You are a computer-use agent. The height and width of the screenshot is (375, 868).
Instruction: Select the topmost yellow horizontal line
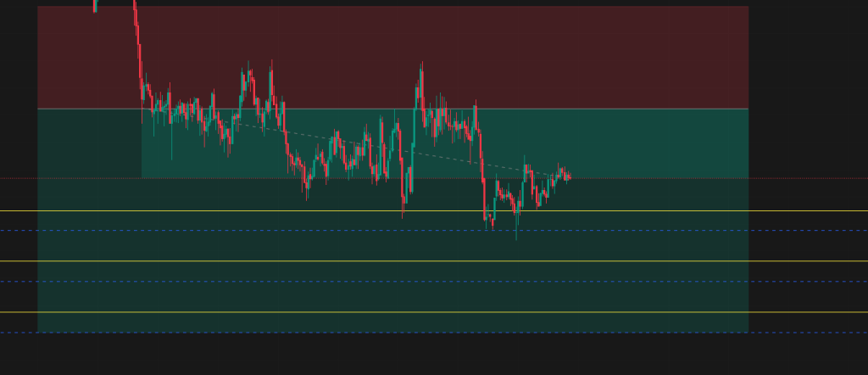(434, 211)
